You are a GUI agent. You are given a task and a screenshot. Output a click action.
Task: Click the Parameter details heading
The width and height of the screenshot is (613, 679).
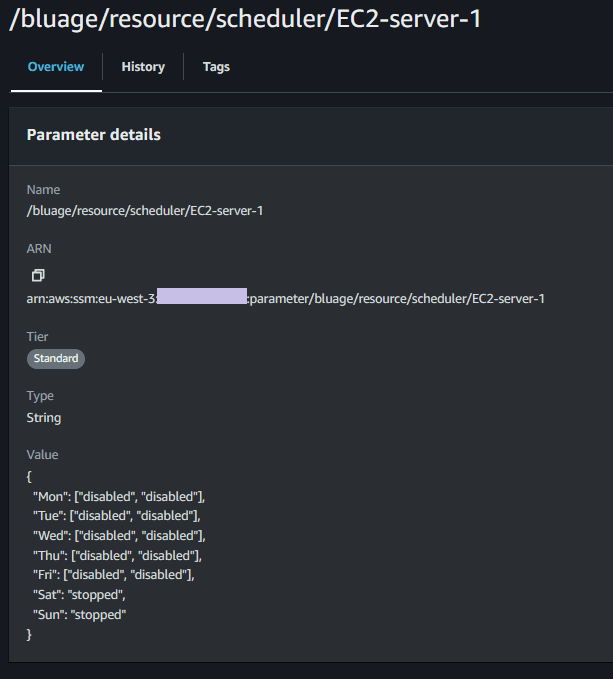94,135
